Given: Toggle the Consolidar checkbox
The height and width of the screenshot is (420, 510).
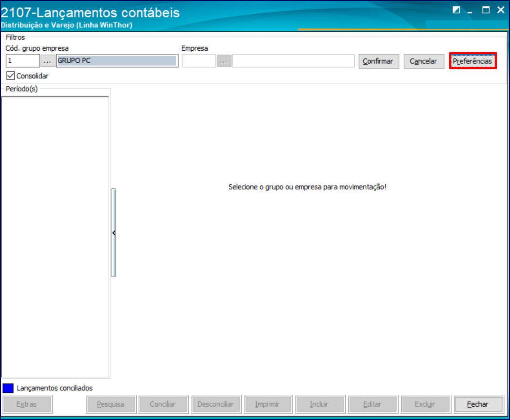Looking at the screenshot, I should coord(11,76).
